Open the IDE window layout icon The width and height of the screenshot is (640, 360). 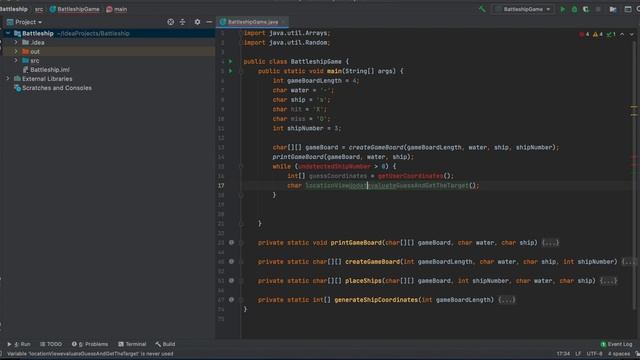(628, 9)
